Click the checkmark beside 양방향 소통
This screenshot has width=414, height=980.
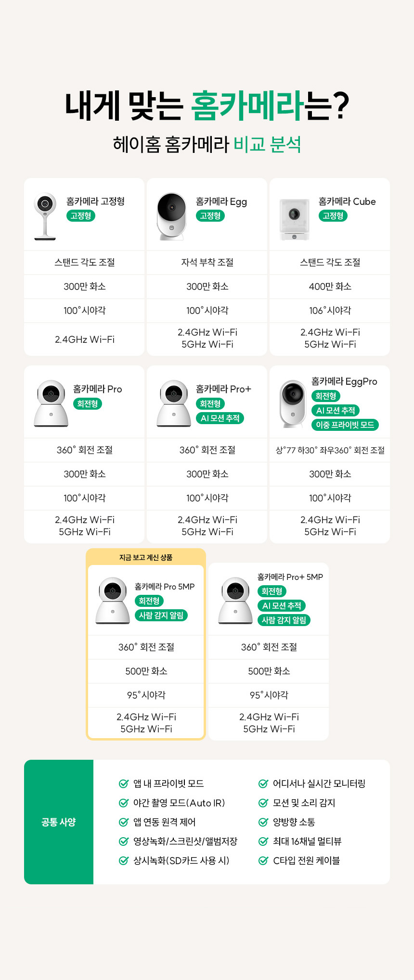(263, 822)
